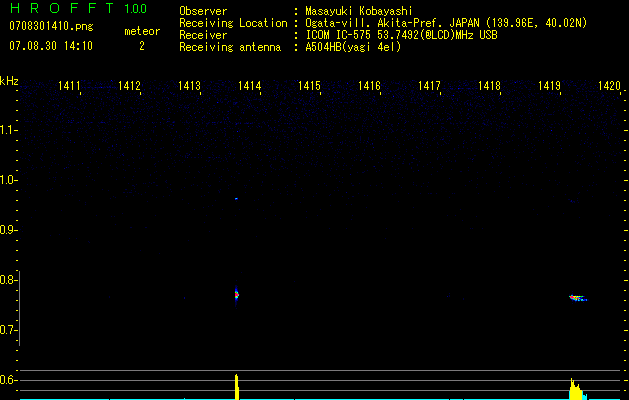Click time axis label 1418

coord(489,85)
